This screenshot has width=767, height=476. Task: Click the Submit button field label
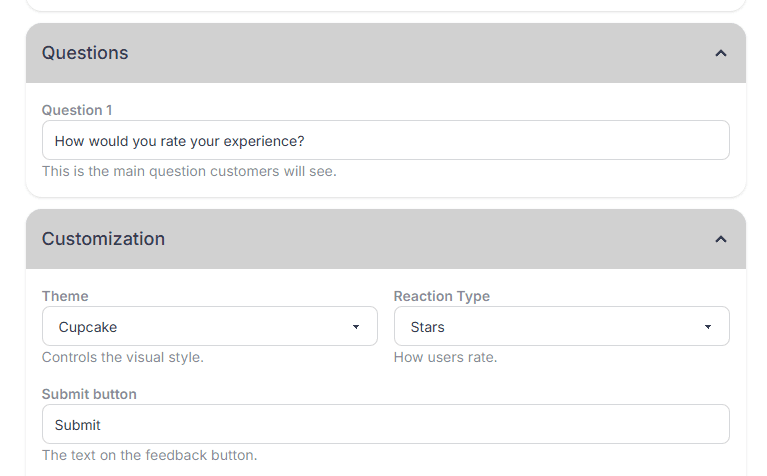89,394
